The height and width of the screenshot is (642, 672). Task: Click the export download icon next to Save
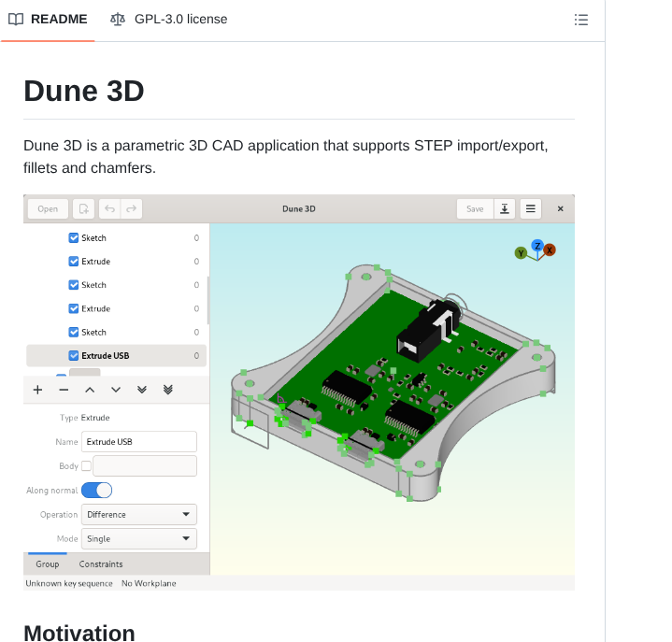[505, 208]
